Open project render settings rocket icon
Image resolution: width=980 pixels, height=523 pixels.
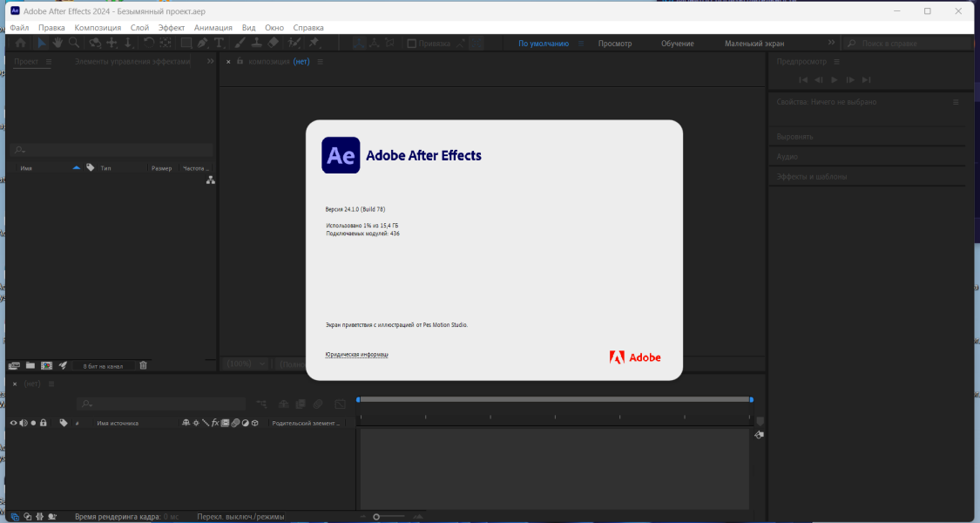pos(63,365)
